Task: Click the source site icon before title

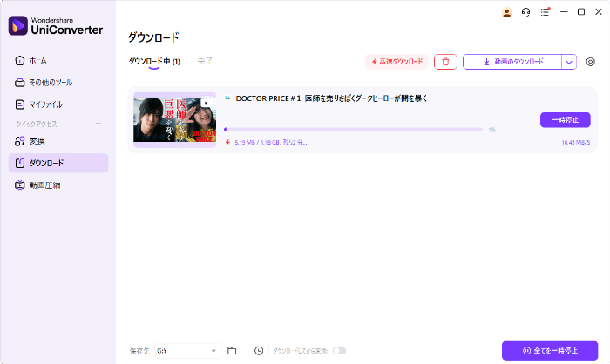Action: coord(227,98)
